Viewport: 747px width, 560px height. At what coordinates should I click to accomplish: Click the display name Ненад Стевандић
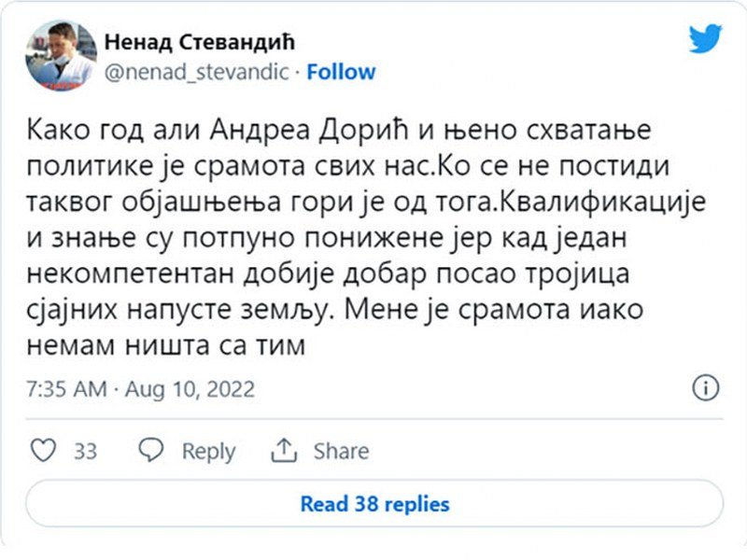[x=200, y=41]
